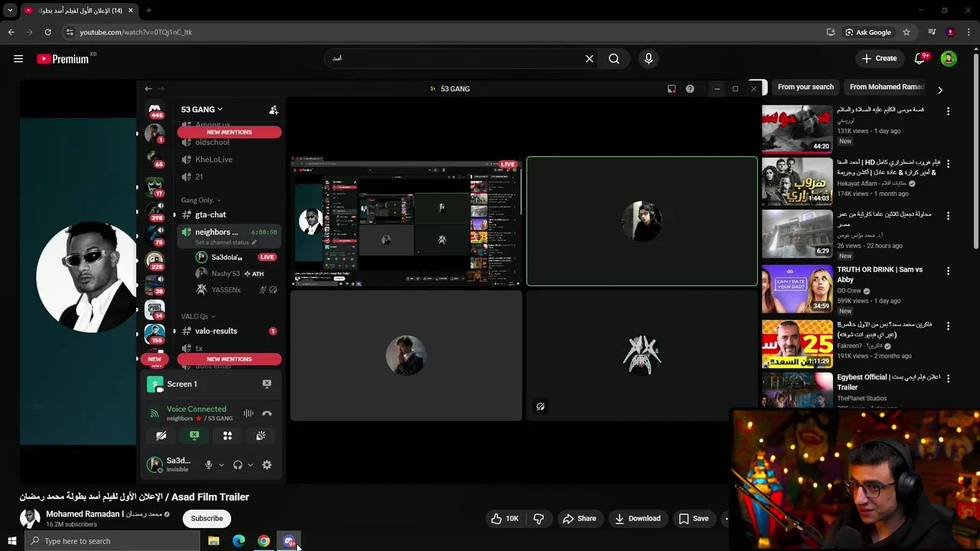Bookmark this page with the star icon
Image resolution: width=980 pixels, height=551 pixels.
point(906,32)
